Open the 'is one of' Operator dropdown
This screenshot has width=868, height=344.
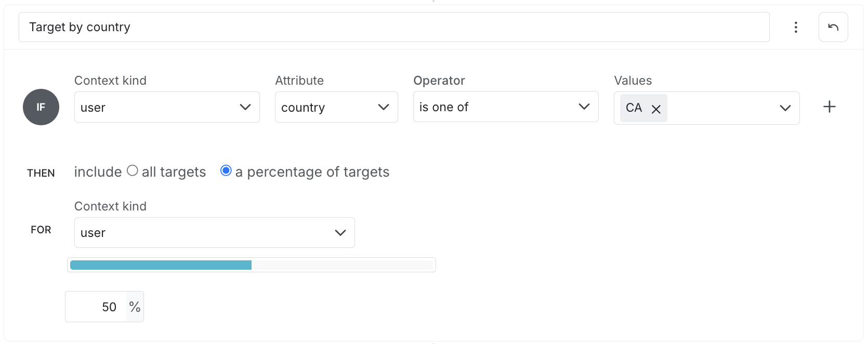click(505, 107)
